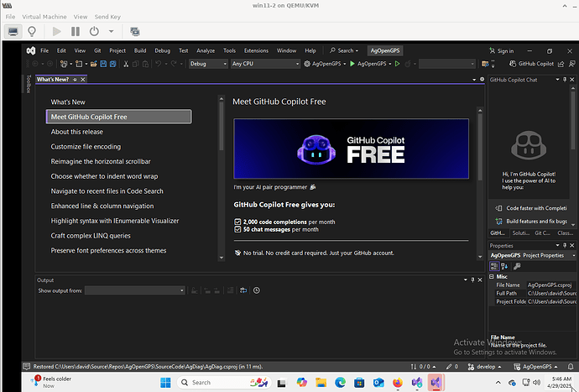Click the GitHub Copilot toolbar button
The width and height of the screenshot is (579, 392).
[532, 64]
